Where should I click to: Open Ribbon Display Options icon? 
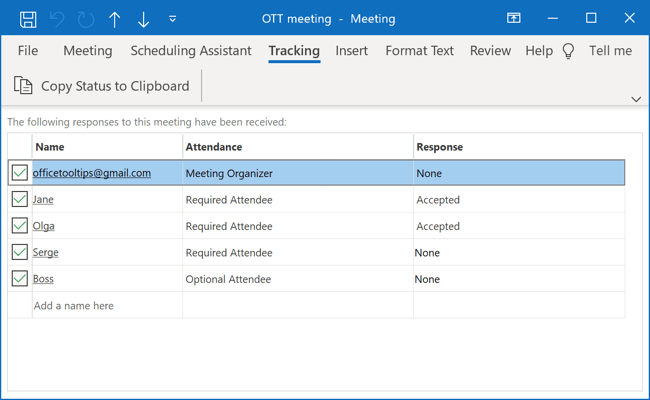[514, 18]
